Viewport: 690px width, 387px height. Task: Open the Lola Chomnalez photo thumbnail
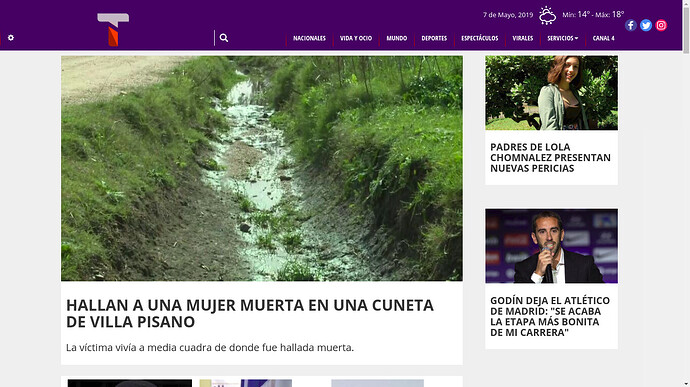pos(551,92)
